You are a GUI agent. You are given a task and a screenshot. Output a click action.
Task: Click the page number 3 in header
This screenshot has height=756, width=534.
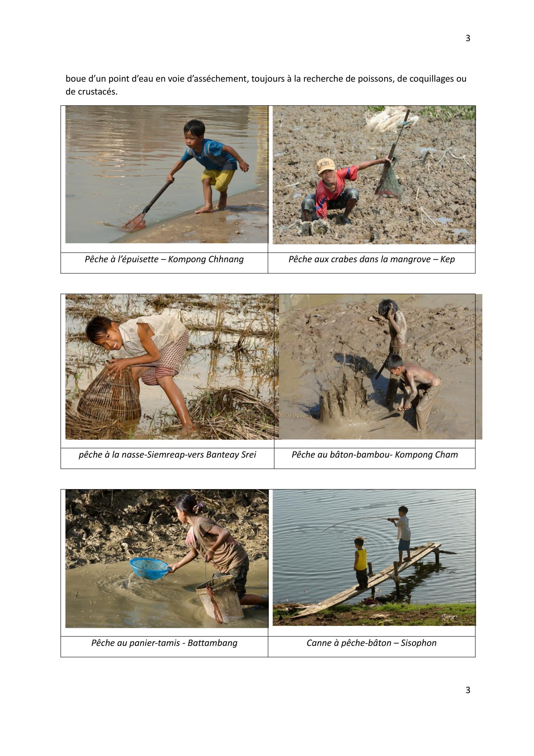tap(468, 38)
